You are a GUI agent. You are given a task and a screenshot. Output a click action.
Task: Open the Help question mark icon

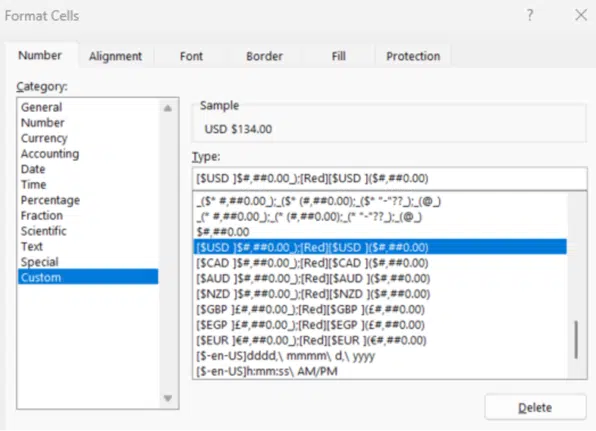pyautogui.click(x=530, y=15)
